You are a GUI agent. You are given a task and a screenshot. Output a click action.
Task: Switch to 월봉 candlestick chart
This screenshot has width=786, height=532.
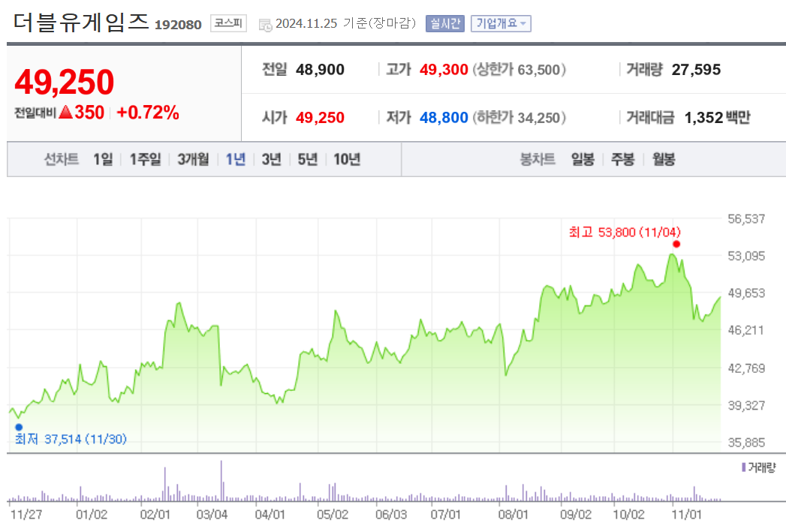[664, 159]
